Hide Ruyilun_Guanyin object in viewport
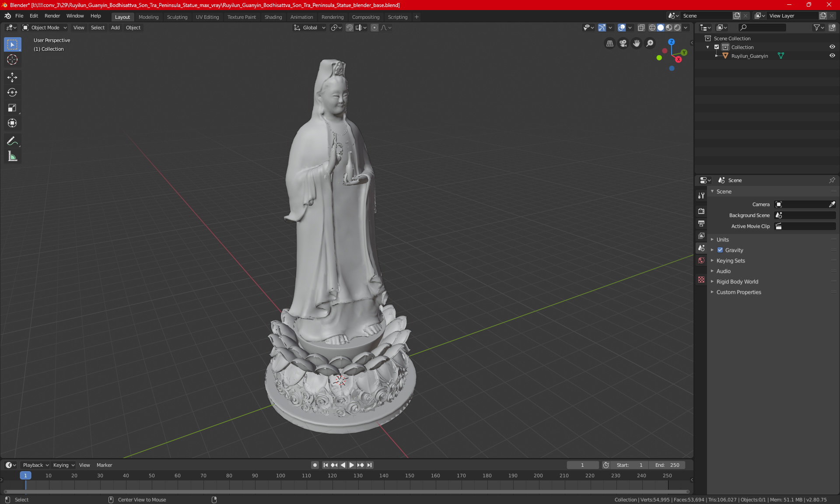The height and width of the screenshot is (504, 840). tap(832, 56)
